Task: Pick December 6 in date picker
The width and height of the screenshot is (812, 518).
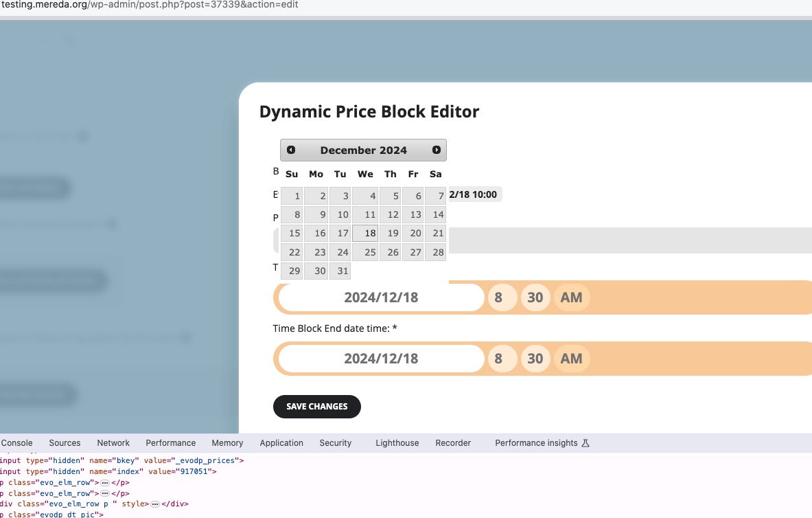Action: tap(413, 196)
